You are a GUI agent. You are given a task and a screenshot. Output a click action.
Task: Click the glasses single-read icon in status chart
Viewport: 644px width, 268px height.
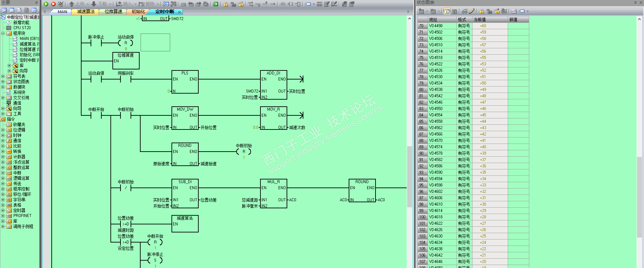(x=464, y=11)
